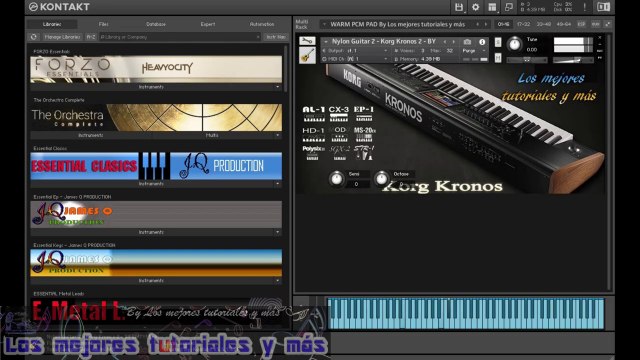
Task: Click the next multi arrow beside WARM PCM PAD
Action: [x=486, y=24]
